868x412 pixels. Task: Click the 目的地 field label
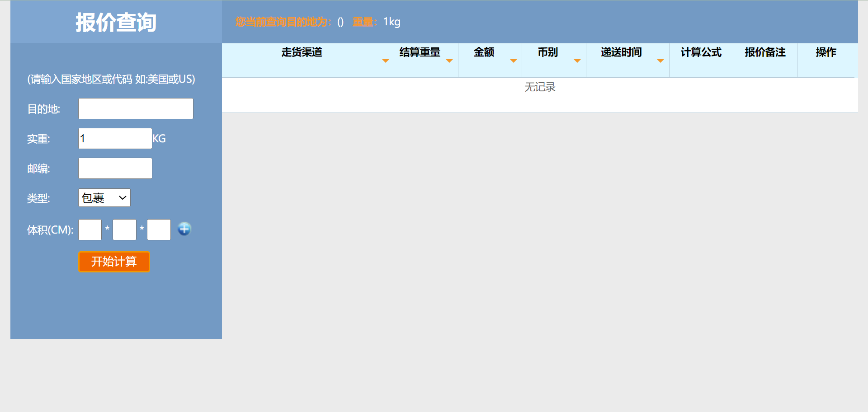(x=44, y=109)
